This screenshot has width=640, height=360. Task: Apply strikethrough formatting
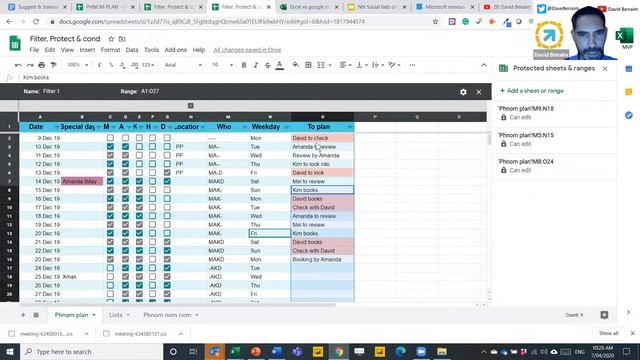click(267, 65)
